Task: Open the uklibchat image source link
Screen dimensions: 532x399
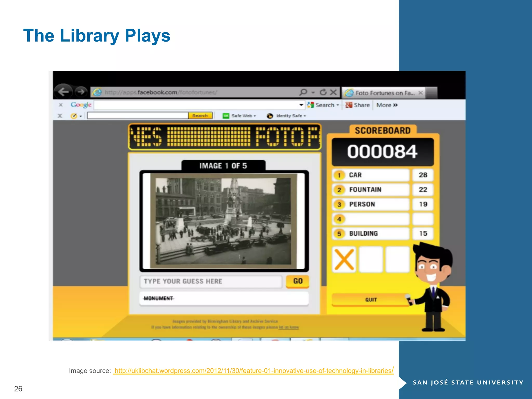Action: [254, 371]
